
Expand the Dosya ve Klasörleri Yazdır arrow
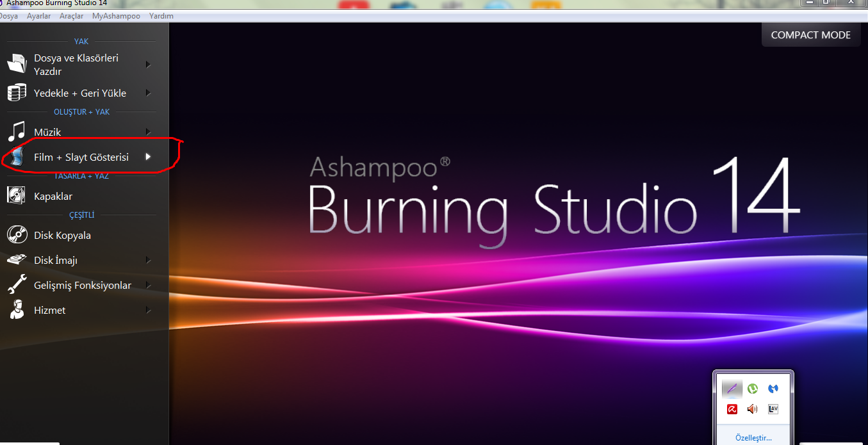pos(148,64)
